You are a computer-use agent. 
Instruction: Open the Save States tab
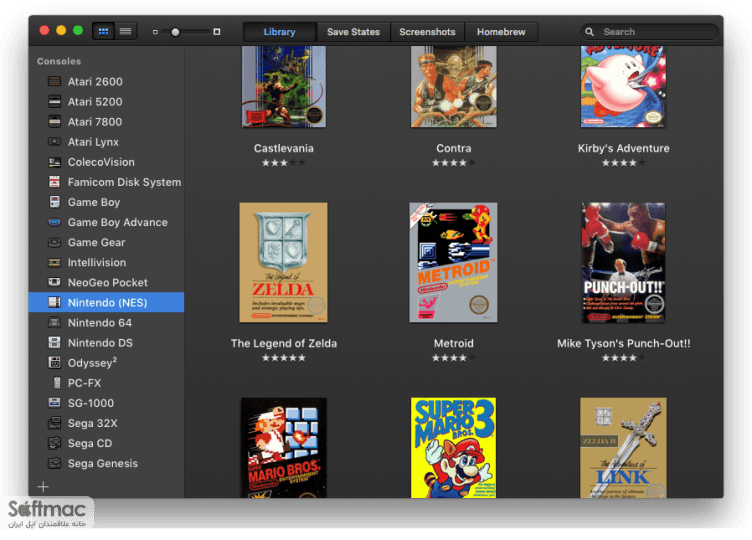(353, 32)
